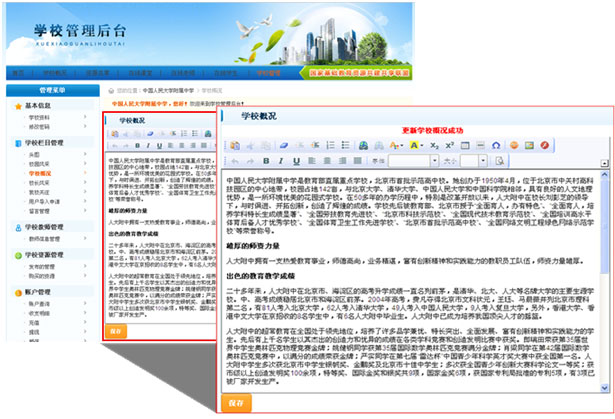
Task: Click the chevron beside 头图
Action: 85,154
